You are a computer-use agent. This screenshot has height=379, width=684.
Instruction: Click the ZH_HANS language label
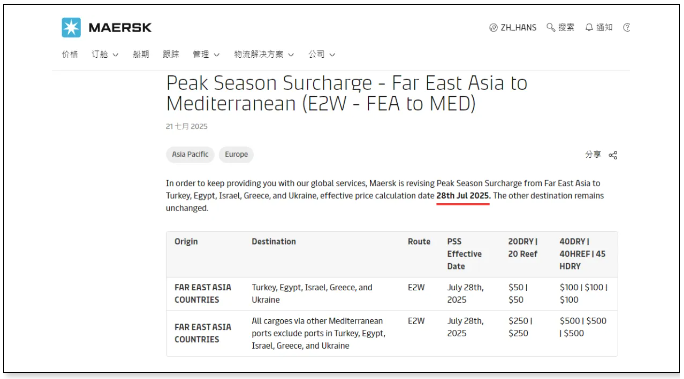(518, 27)
